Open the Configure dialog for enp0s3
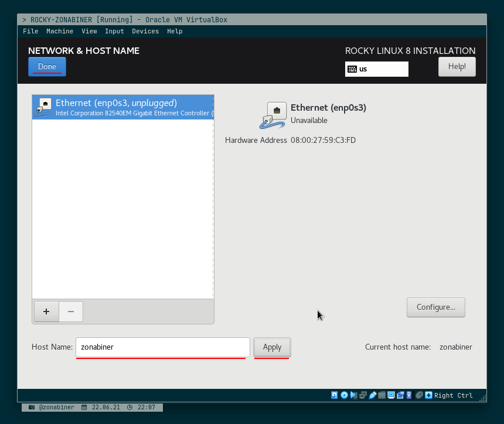Screen dimensions: 504x424 pyautogui.click(x=435, y=307)
